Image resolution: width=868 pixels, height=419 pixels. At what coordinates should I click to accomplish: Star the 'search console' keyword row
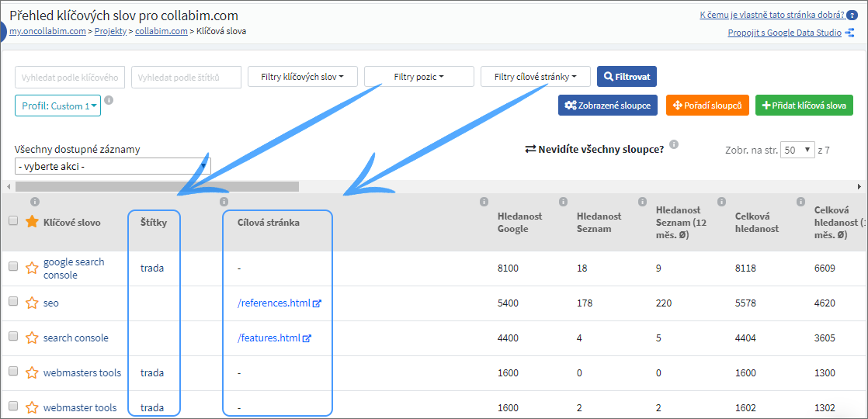pyautogui.click(x=32, y=338)
